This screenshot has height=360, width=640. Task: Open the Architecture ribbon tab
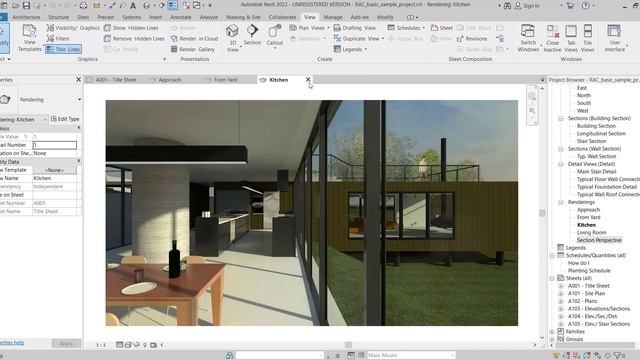click(26, 17)
